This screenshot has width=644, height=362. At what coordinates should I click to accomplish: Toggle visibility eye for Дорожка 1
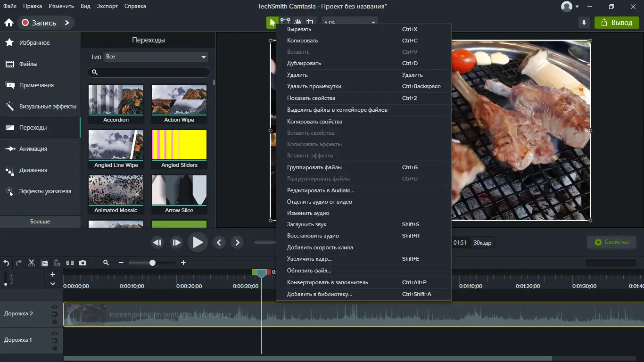click(55, 334)
